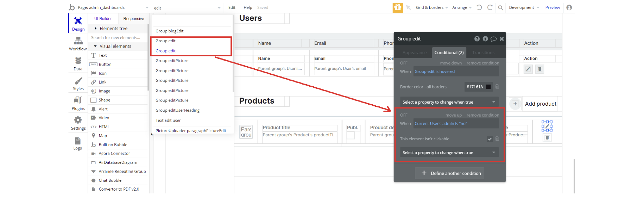Click Define another condition button
This screenshot has height=198, width=644.
click(x=450, y=173)
